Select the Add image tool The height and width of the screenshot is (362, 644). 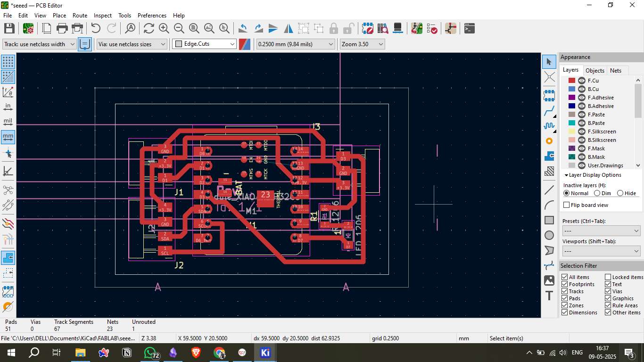tap(549, 280)
